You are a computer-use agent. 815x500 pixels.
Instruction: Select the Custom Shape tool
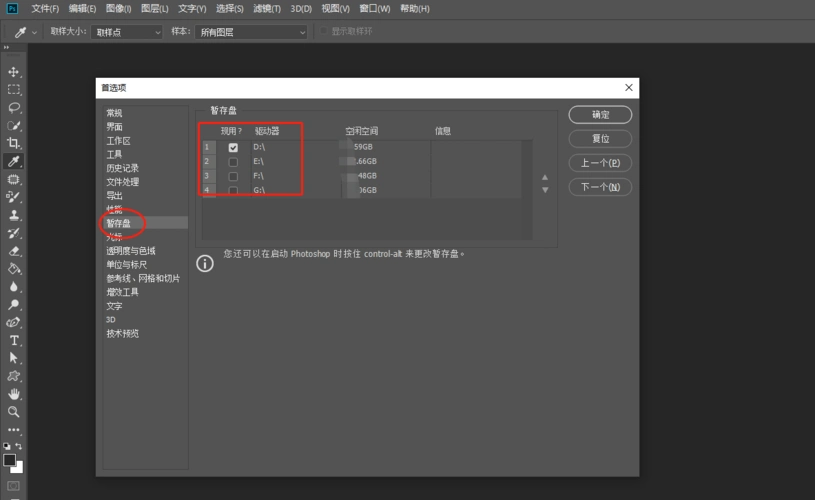coord(14,376)
